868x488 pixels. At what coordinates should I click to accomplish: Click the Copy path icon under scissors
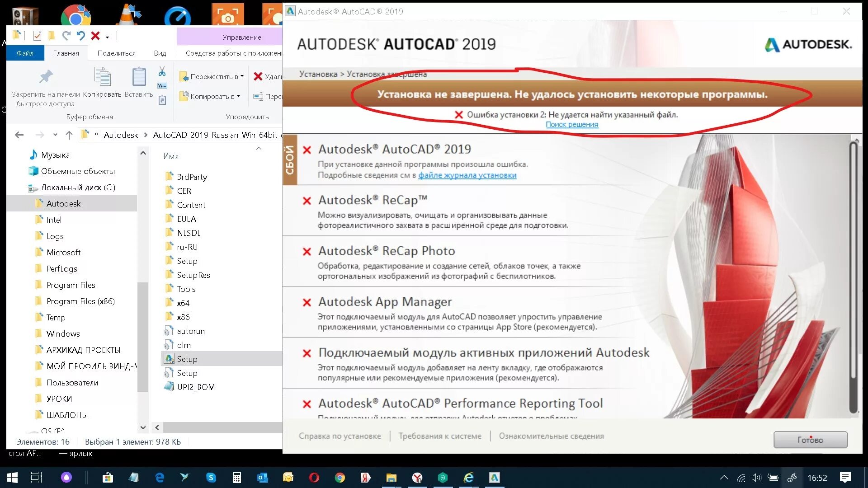(x=162, y=86)
